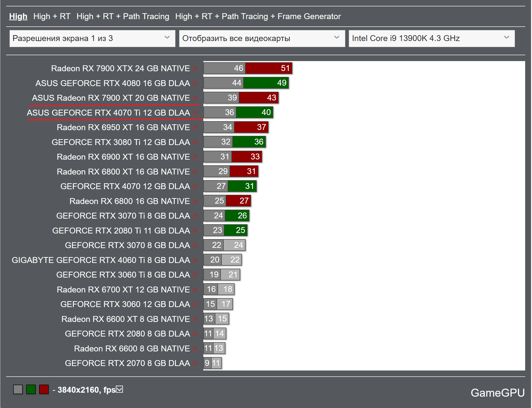
Task: Switch to High + RT tab
Action: coord(52,16)
